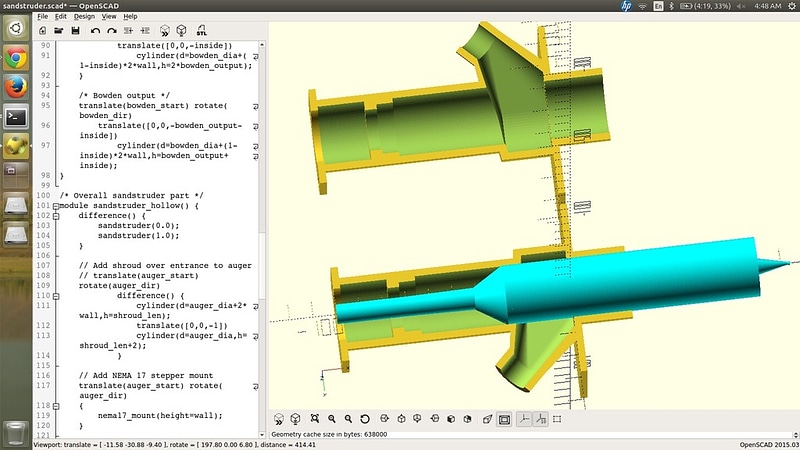
Task: Switch to the Bottom view
Action: 417,419
